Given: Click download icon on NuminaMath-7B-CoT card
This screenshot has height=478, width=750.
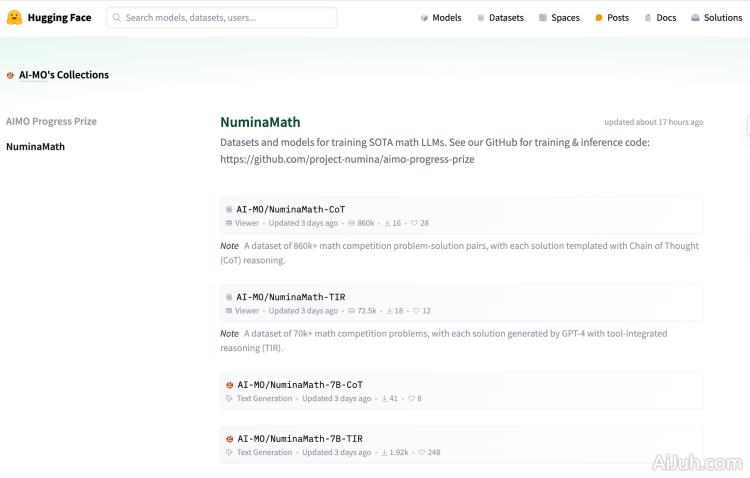Looking at the screenshot, I should pos(384,399).
